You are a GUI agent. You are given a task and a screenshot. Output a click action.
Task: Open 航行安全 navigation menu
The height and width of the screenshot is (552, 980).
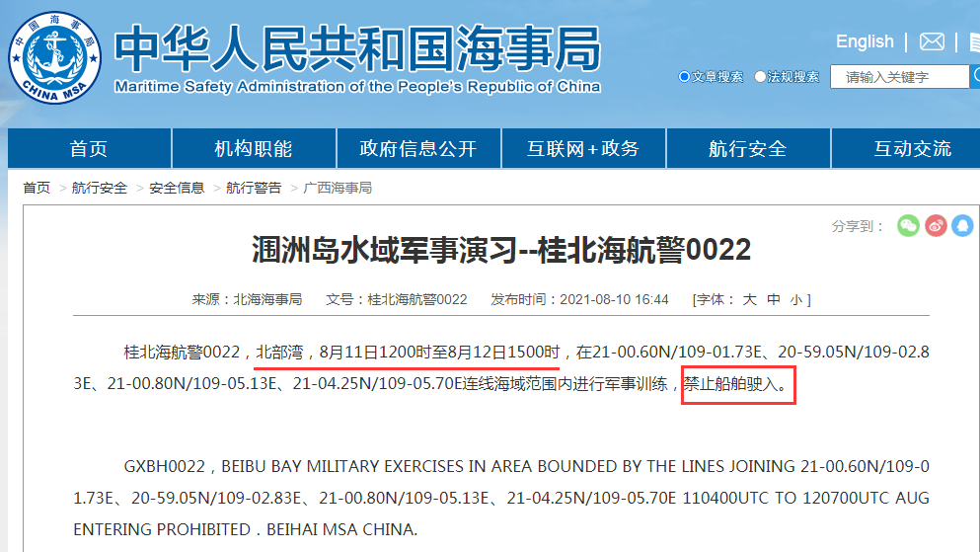coord(748,148)
